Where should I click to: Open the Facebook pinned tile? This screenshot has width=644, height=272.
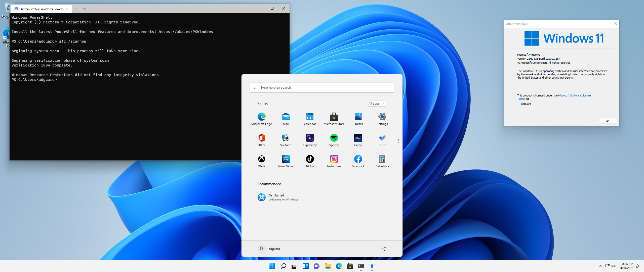(358, 161)
